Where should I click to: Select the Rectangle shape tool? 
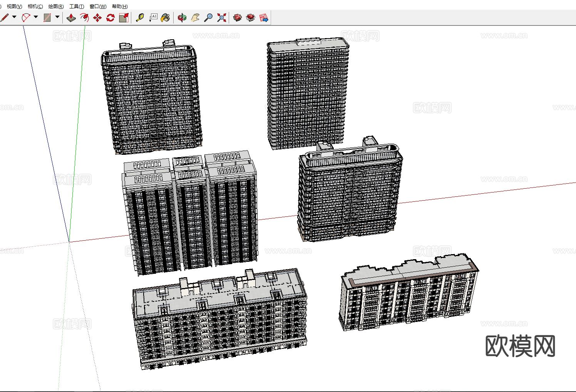47,18
